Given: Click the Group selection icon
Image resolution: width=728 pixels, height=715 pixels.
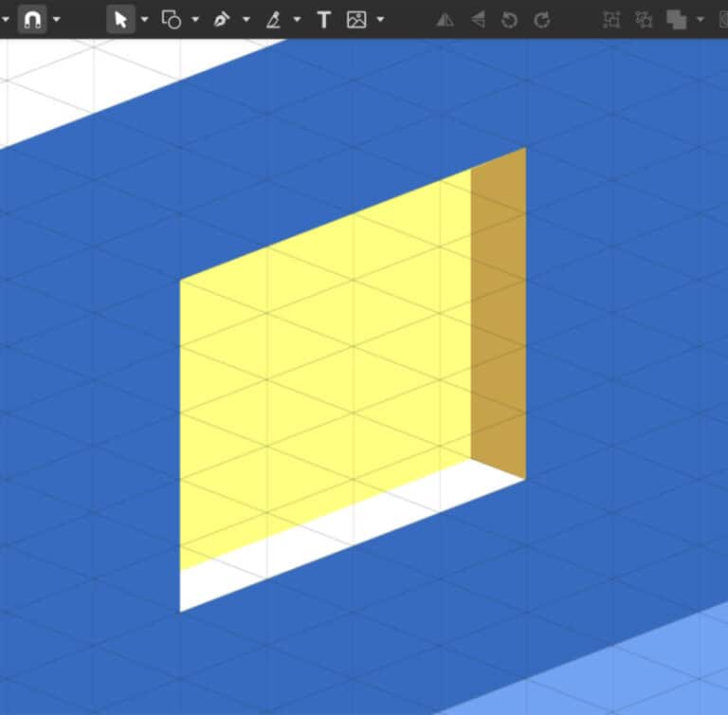Looking at the screenshot, I should coord(611,20).
